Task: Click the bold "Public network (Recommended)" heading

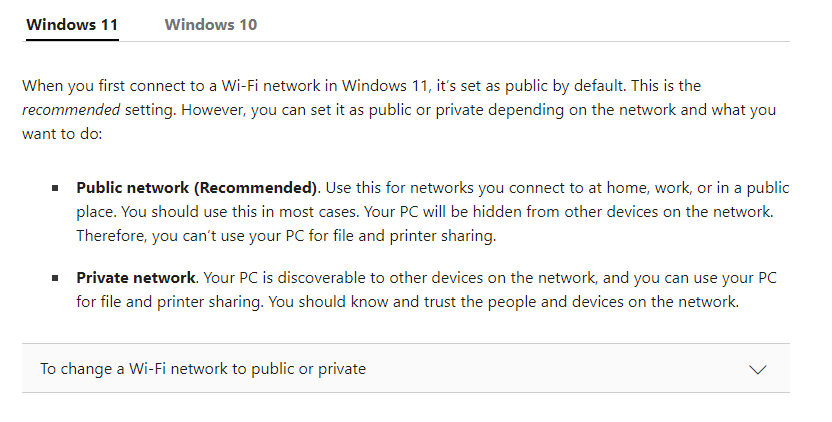Action: (197, 188)
